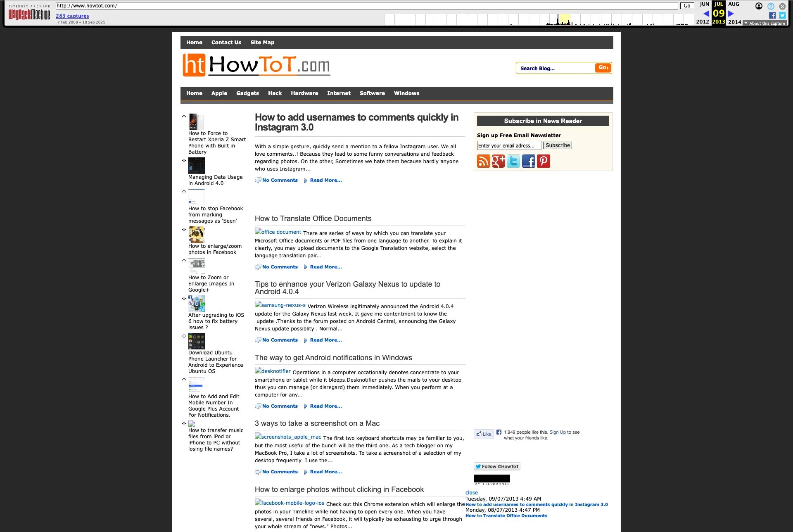Open the Facebook icon in subscribe box

528,161
